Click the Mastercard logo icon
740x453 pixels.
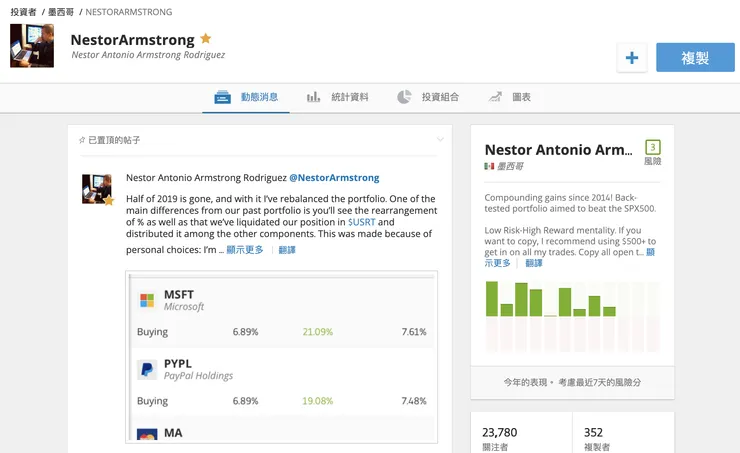(147, 435)
